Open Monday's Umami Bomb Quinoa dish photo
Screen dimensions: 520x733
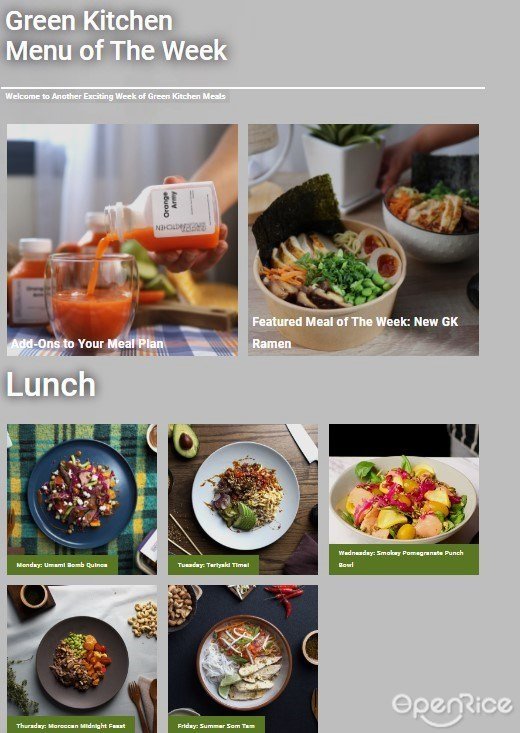point(82,499)
